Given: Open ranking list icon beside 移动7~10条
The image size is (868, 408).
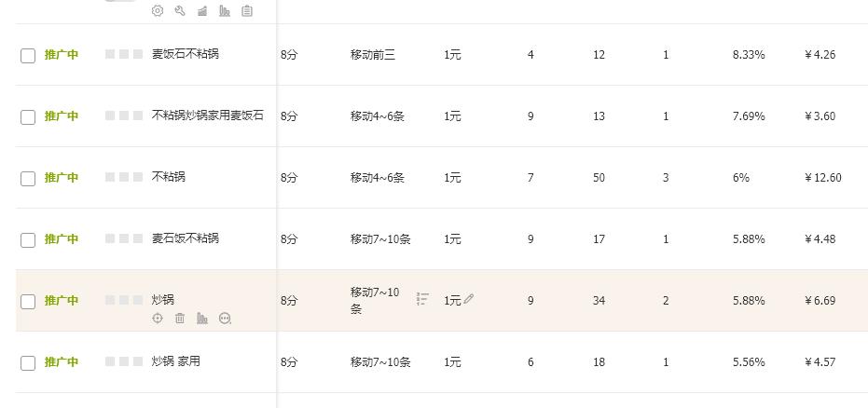Looking at the screenshot, I should pos(422,299).
